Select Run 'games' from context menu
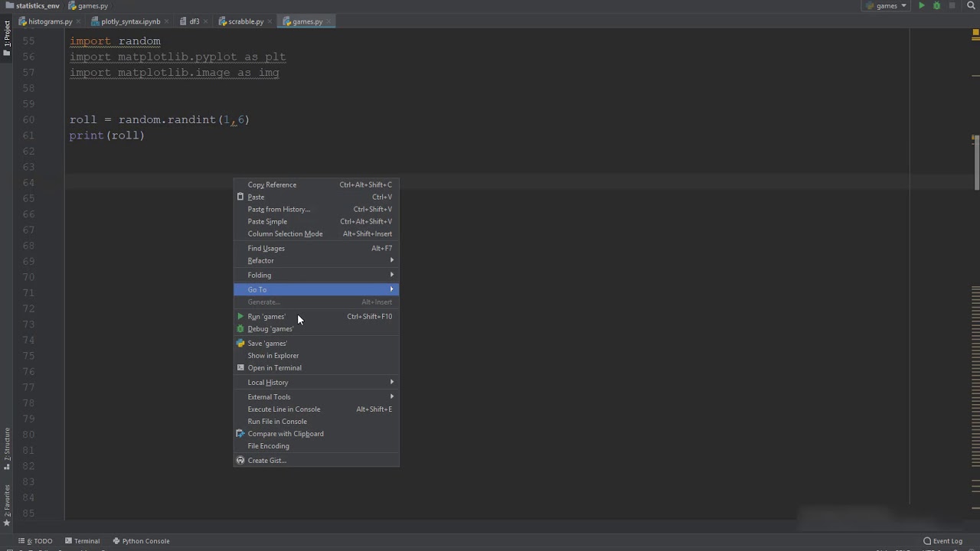 click(266, 316)
